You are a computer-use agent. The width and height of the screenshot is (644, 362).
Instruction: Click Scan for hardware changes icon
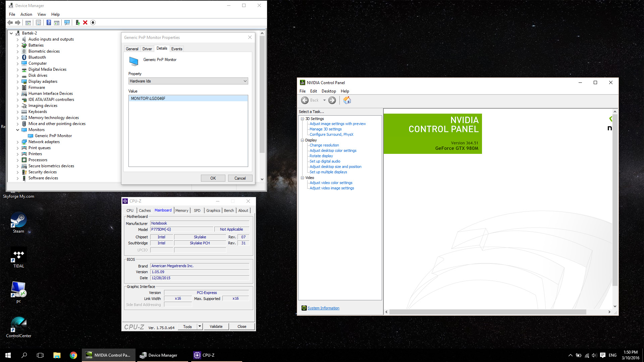(x=67, y=22)
